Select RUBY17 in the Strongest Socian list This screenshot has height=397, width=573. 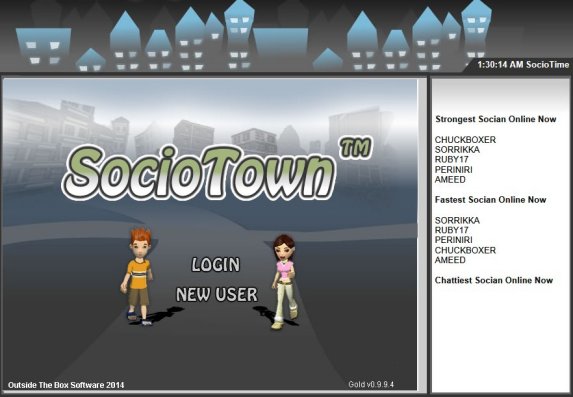(x=451, y=159)
